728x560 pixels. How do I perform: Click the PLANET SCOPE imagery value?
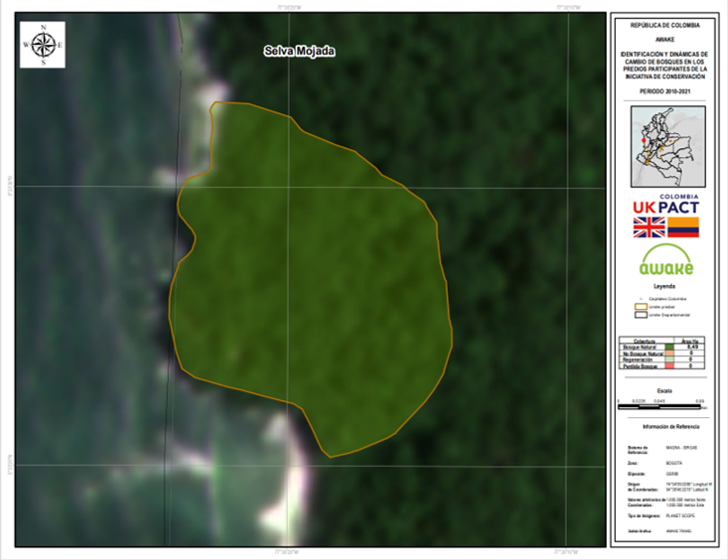point(680,516)
